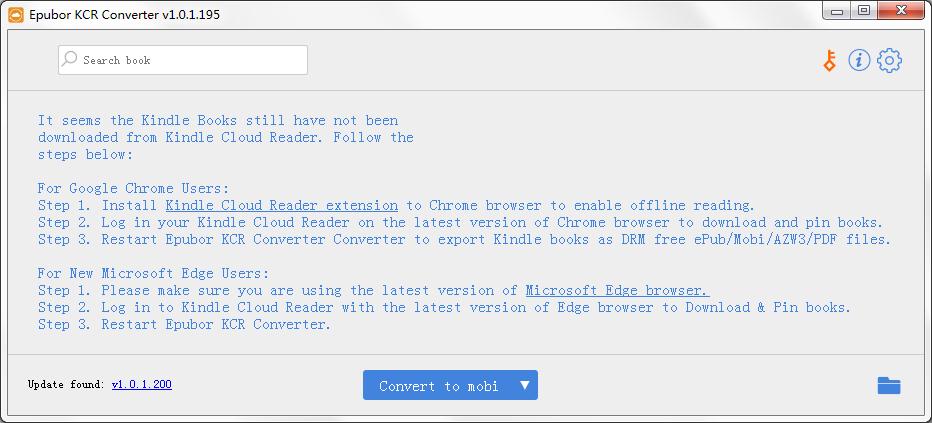Close the Epubor KCR Converter window
932x423 pixels.
pyautogui.click(x=902, y=11)
